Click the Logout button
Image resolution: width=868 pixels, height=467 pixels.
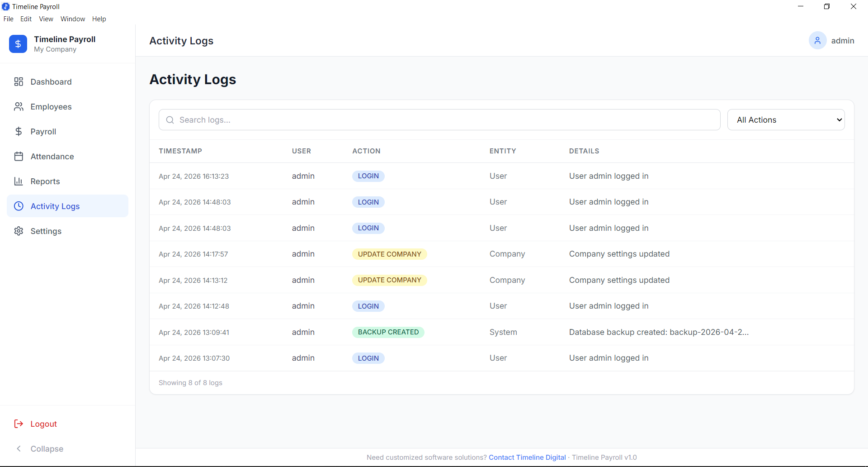point(36,424)
